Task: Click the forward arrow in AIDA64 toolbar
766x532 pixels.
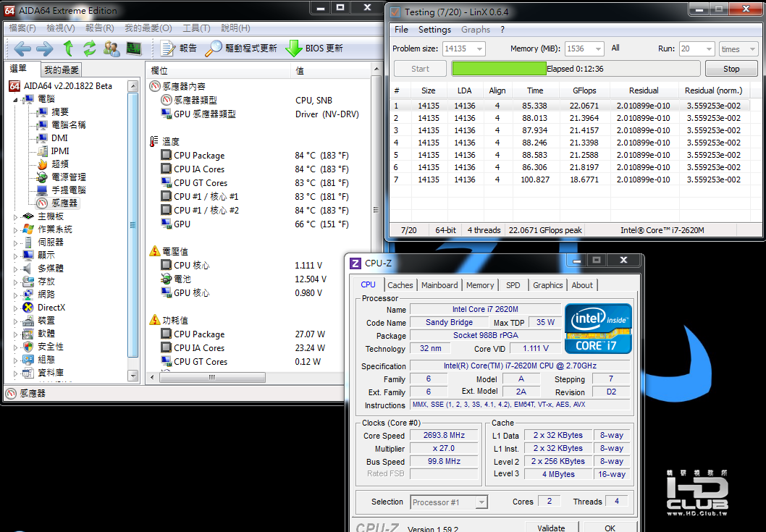Action: click(44, 48)
